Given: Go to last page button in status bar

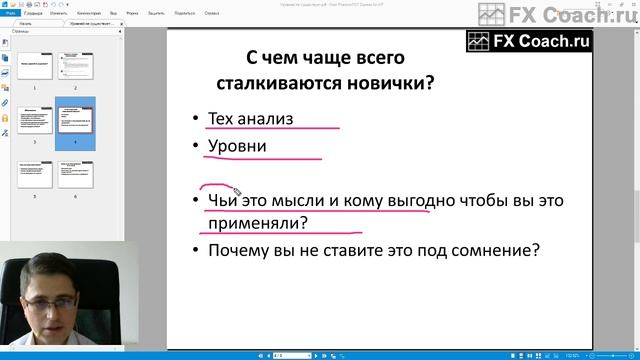Looking at the screenshot, I should (324, 356).
